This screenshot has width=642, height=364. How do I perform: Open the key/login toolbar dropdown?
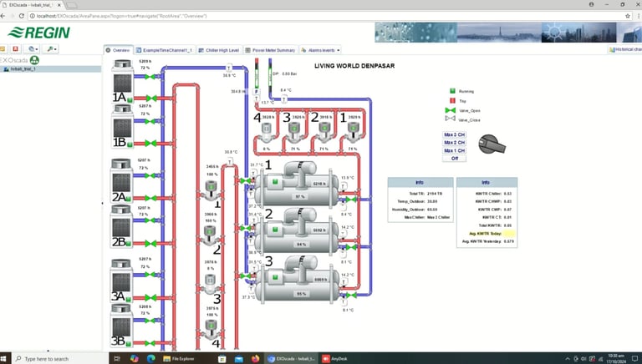click(x=51, y=48)
